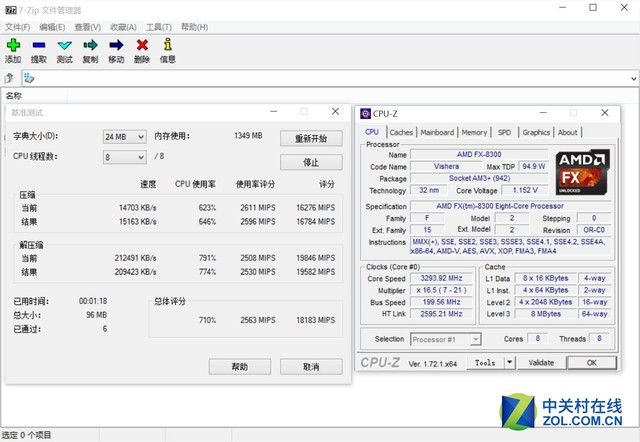The image size is (640, 442).
Task: Run the 测试 (Test) toolbar icon
Action: [x=64, y=46]
